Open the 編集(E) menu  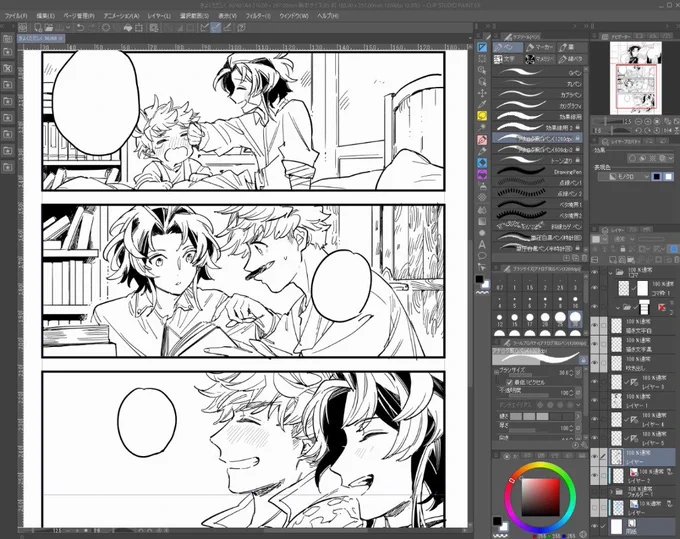[x=46, y=16]
